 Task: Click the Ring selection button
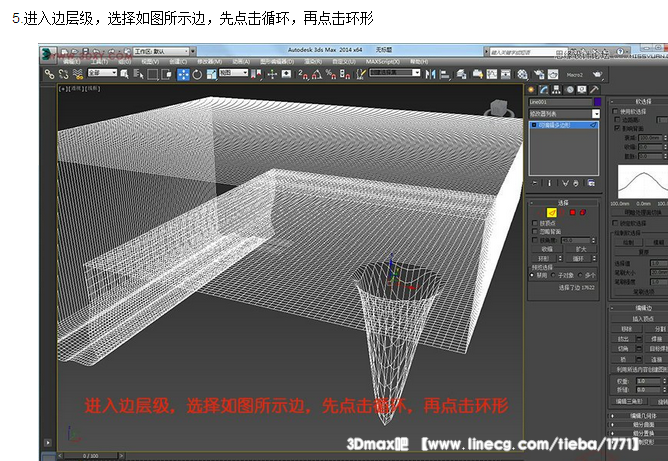pos(544,259)
